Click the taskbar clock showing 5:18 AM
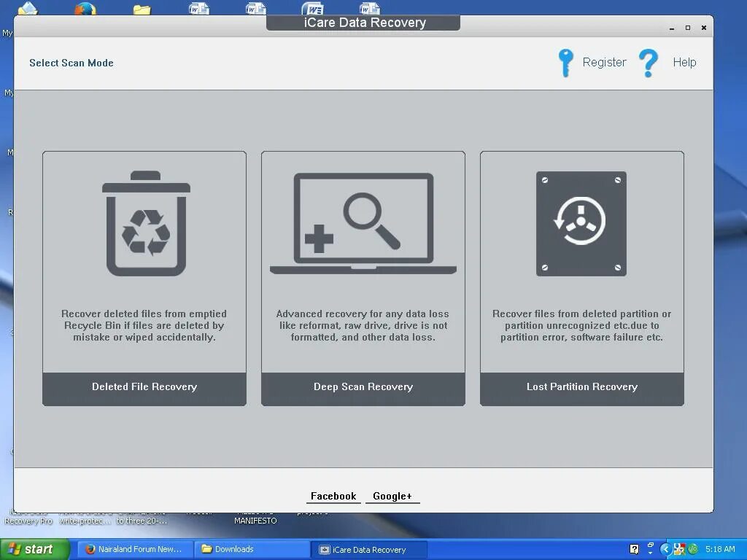Screen dimensions: 747x560 [x=720, y=549]
